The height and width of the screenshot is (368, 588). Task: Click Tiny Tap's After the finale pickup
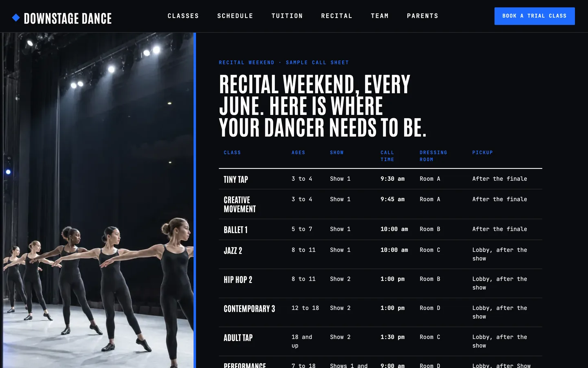(x=500, y=179)
